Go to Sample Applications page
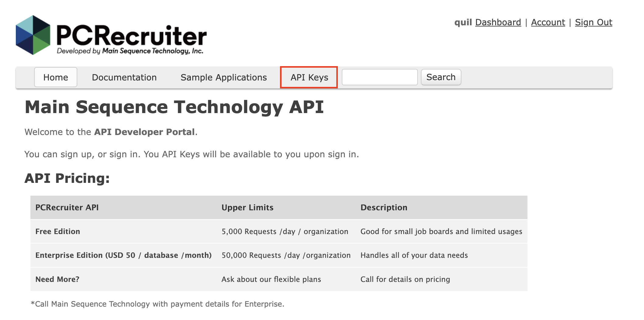Image resolution: width=644 pixels, height=320 pixels. (224, 77)
